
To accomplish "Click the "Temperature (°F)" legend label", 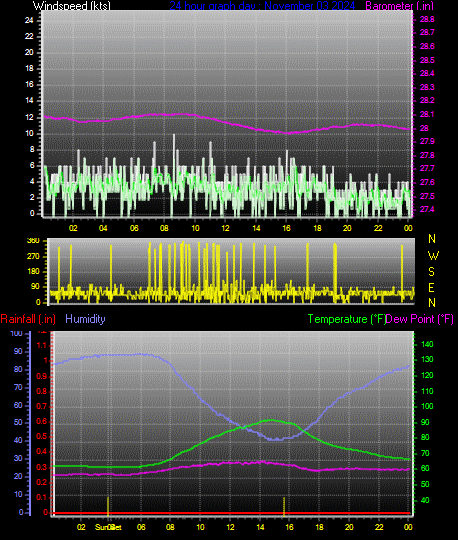I will click(x=347, y=319).
